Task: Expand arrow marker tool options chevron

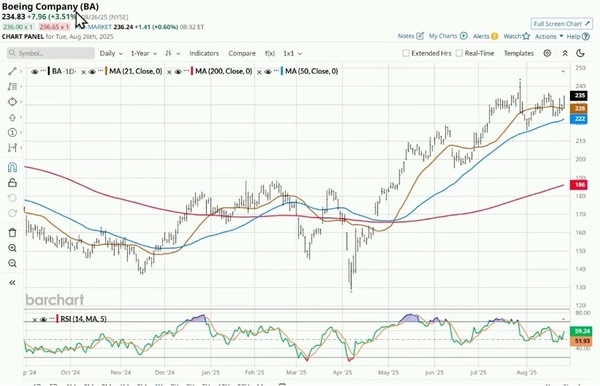Action: click(21, 117)
